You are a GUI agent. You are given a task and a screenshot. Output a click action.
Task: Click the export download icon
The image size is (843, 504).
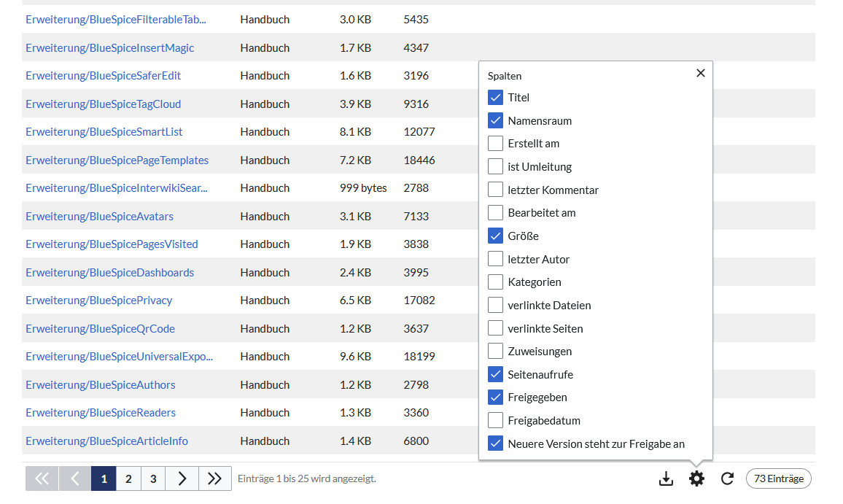click(666, 479)
